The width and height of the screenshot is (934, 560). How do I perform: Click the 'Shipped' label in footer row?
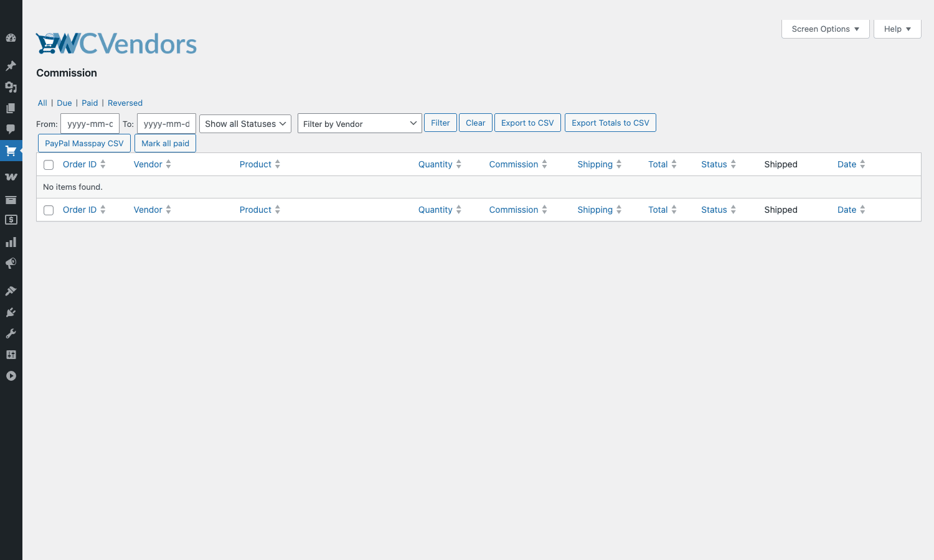pyautogui.click(x=781, y=210)
